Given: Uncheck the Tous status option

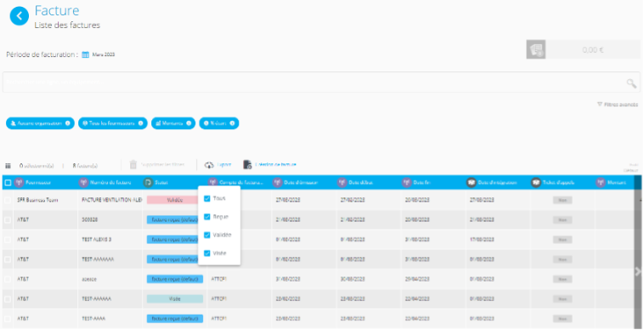Looking at the screenshot, I should (207, 198).
